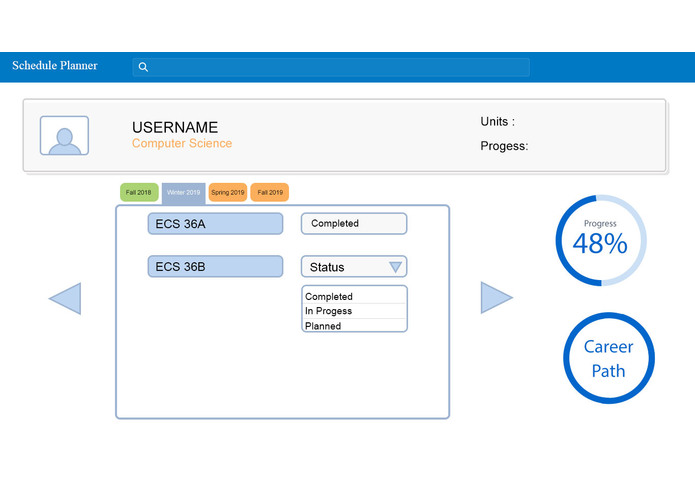Focus the top search bar field
The height and width of the screenshot is (494, 695).
[331, 67]
